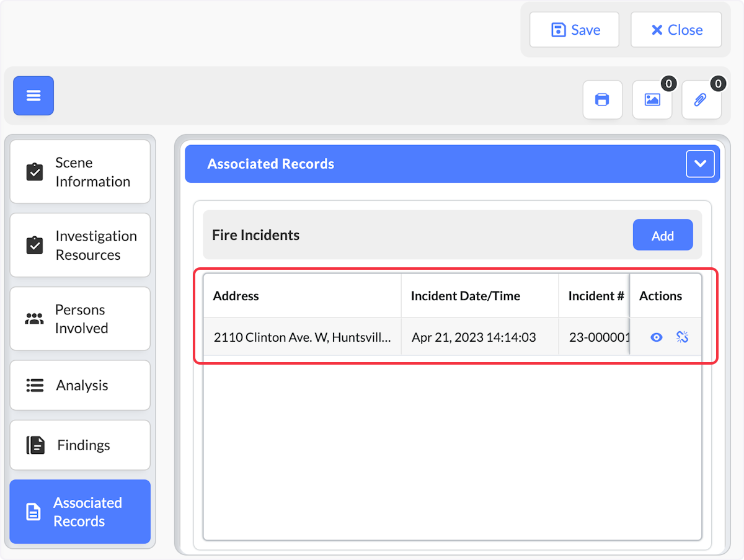Click the Close button

[676, 30]
